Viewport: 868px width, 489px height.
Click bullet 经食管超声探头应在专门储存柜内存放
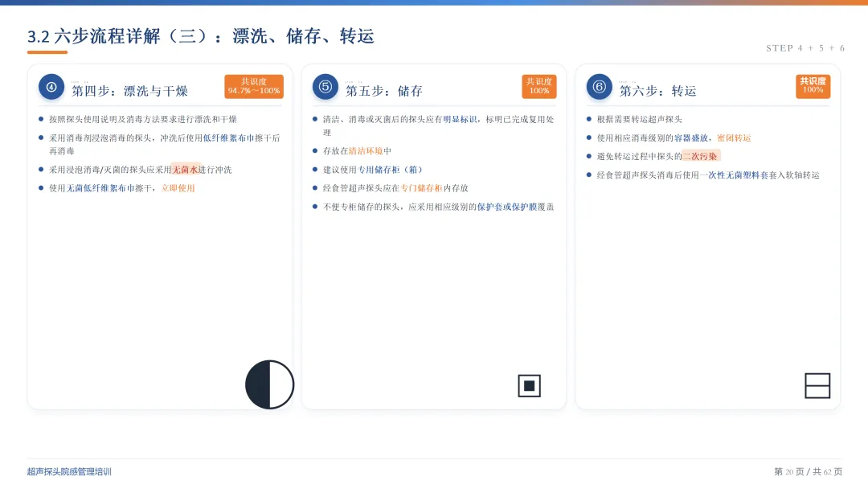coord(395,188)
